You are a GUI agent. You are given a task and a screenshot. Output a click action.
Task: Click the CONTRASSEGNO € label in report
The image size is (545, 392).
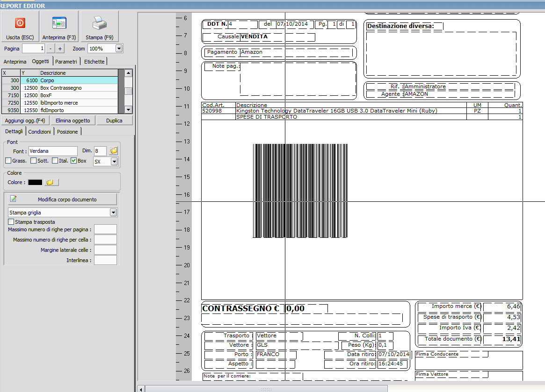[x=240, y=308]
